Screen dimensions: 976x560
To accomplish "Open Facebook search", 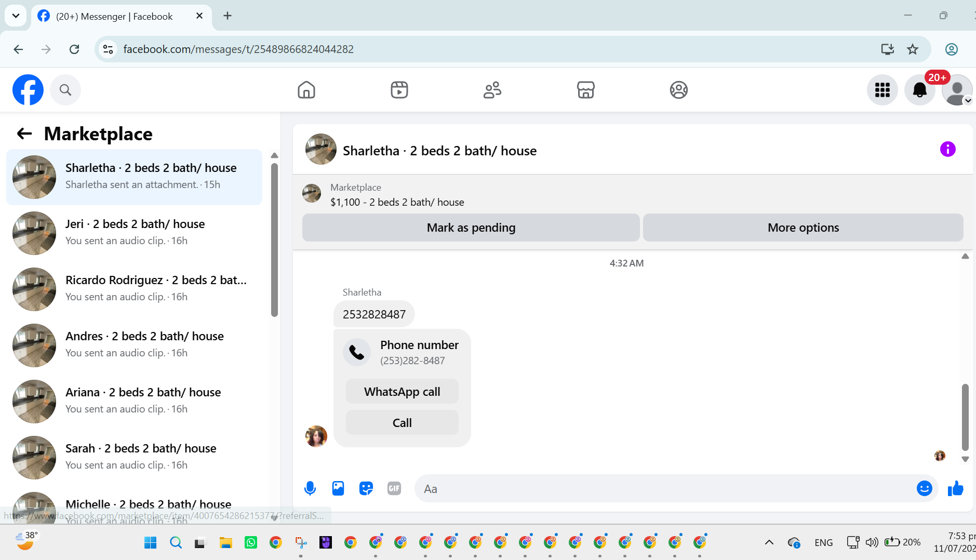I will [x=65, y=90].
